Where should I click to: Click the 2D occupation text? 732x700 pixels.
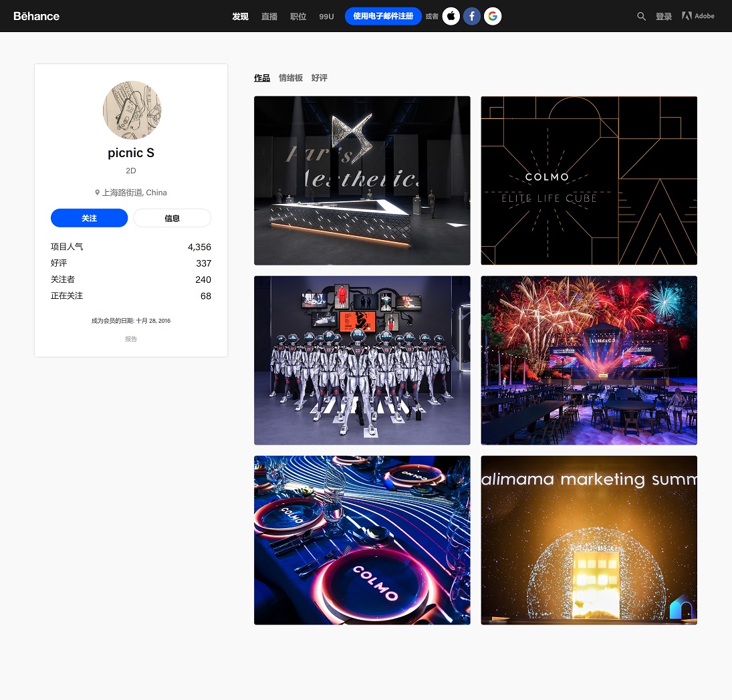[x=131, y=171]
